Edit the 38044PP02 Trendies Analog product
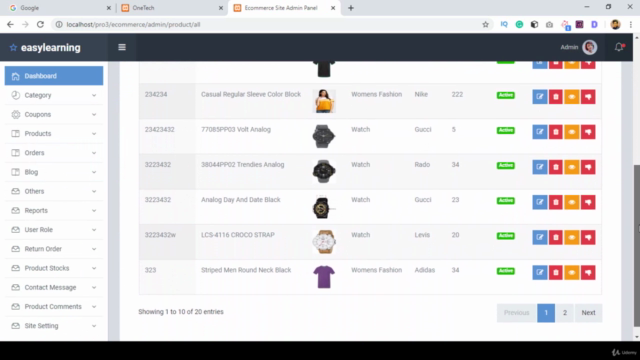 540,167
